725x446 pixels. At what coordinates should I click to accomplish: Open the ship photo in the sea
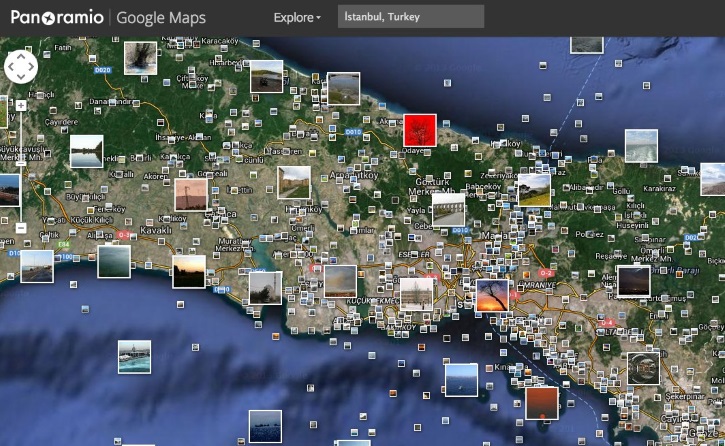[x=134, y=356]
